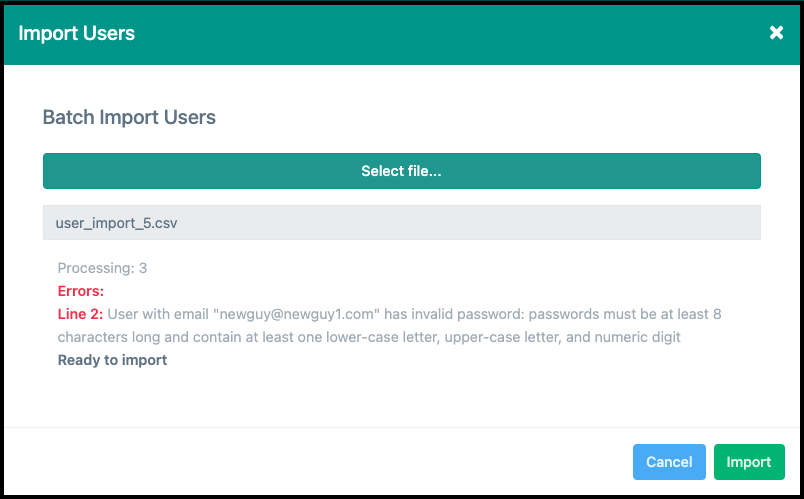Click the red Errors: label
The width and height of the screenshot is (804, 499).
point(81,291)
